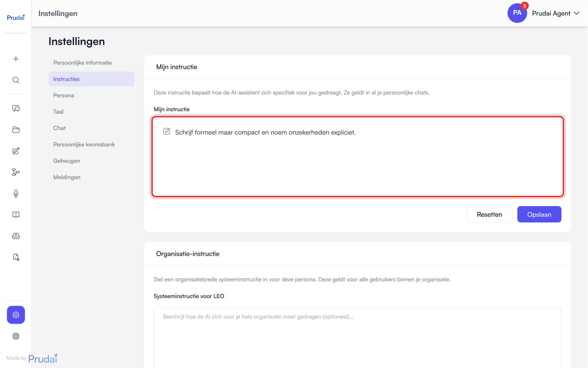This screenshot has height=368, width=588.
Task: Click the Opslaan button
Action: pos(539,214)
